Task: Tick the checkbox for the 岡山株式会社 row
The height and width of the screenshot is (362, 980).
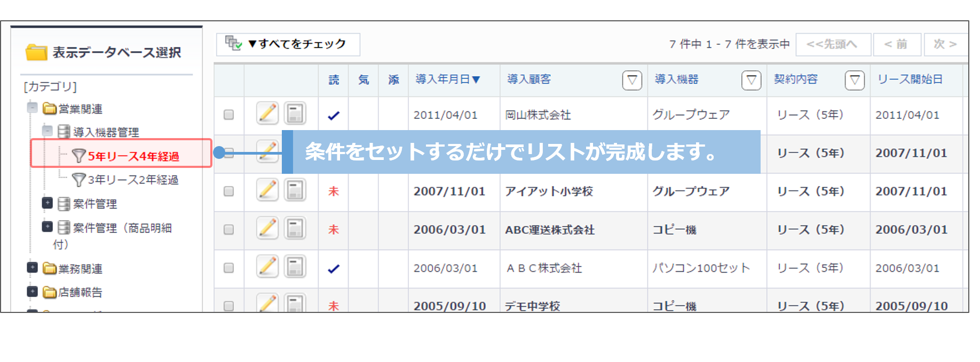Action: pyautogui.click(x=228, y=115)
